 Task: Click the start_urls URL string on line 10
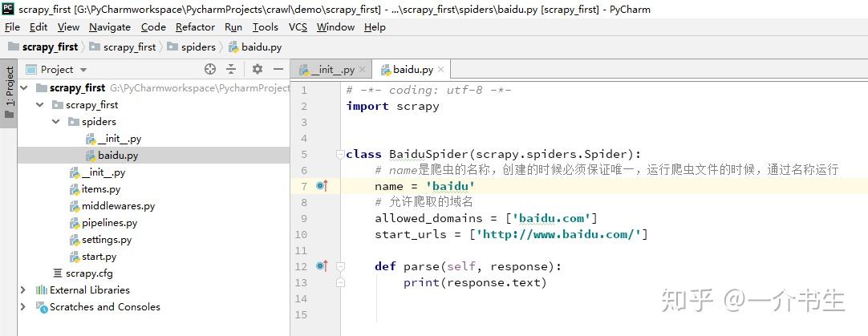pyautogui.click(x=558, y=234)
